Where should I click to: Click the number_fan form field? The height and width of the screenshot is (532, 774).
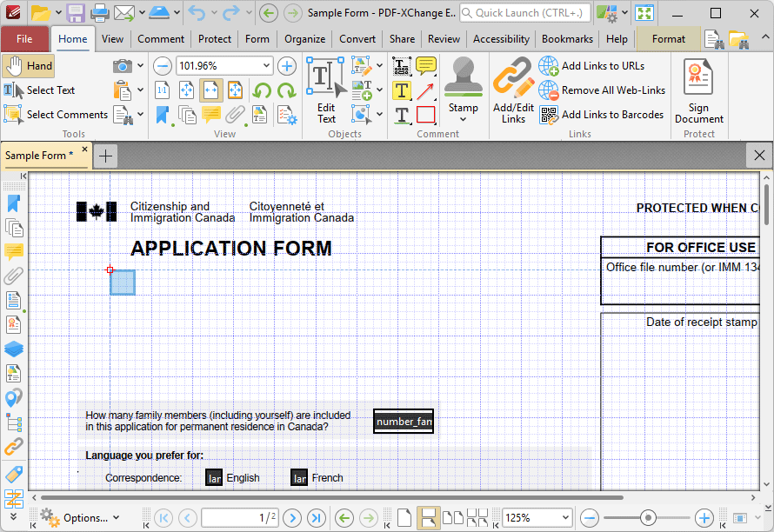[404, 422]
